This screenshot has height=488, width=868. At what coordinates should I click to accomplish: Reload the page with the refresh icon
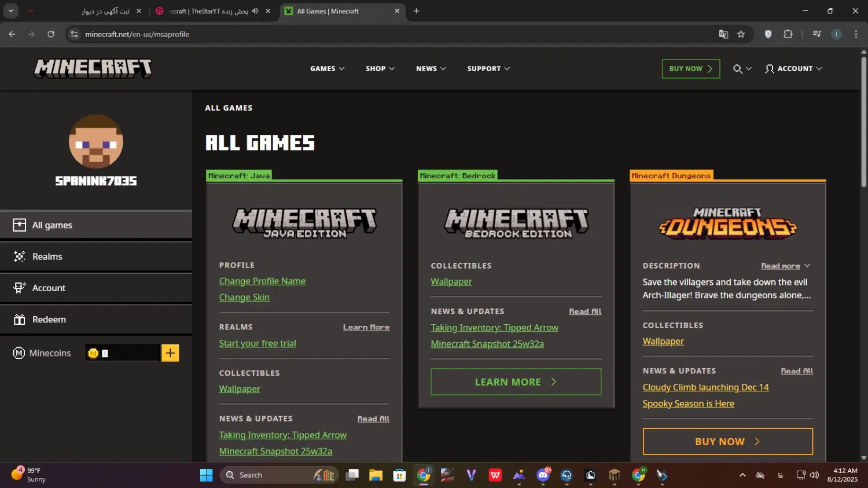pyautogui.click(x=51, y=34)
